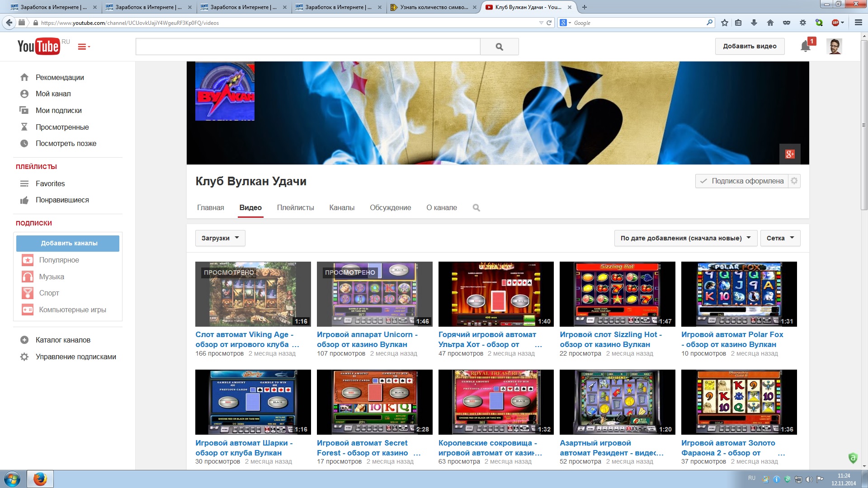Open the notifications bell
The height and width of the screenshot is (488, 868).
pyautogui.click(x=805, y=46)
